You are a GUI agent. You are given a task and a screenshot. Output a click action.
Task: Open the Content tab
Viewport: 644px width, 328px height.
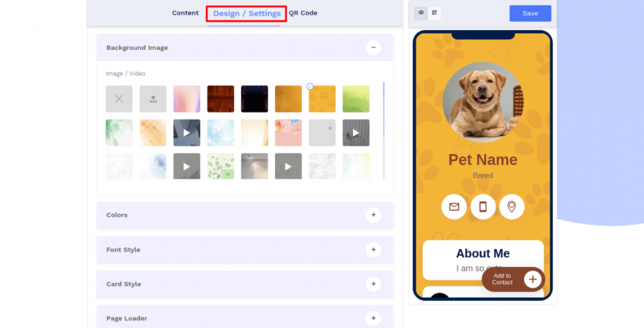tap(185, 13)
